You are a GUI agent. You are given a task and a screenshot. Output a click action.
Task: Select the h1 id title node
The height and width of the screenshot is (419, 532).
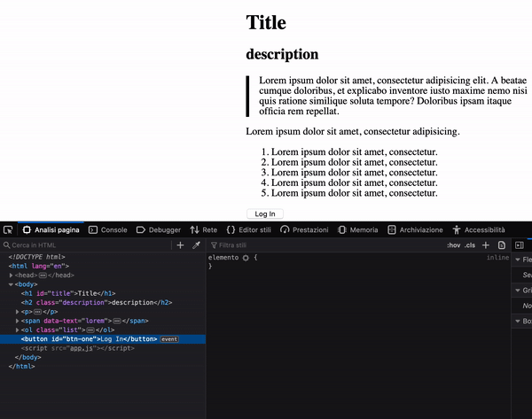tap(68, 293)
